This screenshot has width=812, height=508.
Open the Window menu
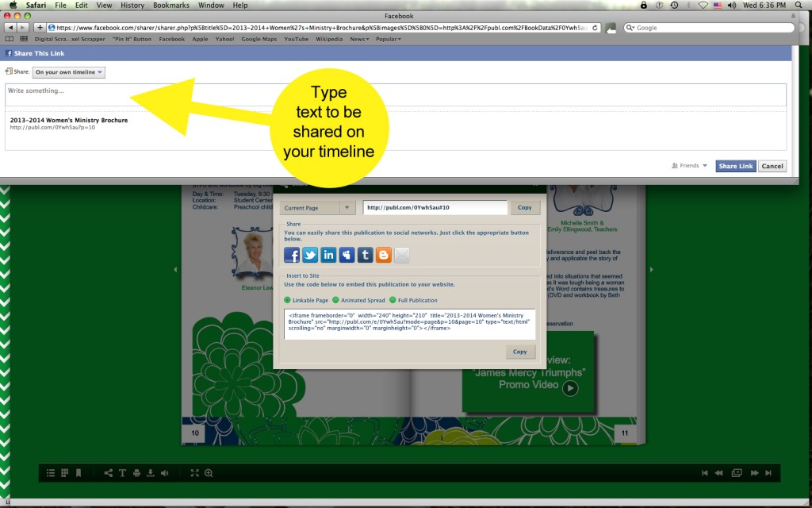211,6
